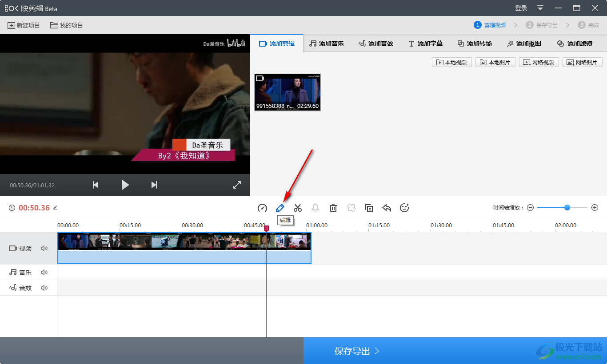This screenshot has height=364, width=607.
Task: Click the 登录 link
Action: [521, 8]
